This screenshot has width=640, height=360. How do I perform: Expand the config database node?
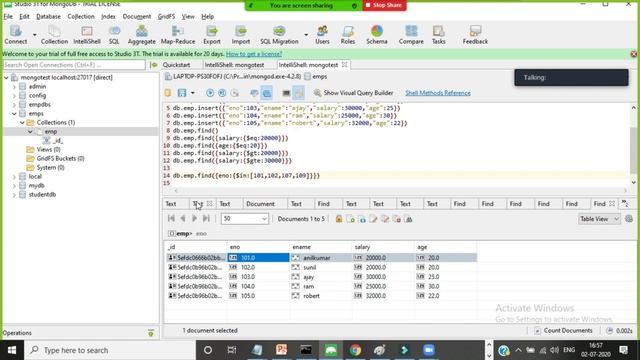tap(14, 96)
